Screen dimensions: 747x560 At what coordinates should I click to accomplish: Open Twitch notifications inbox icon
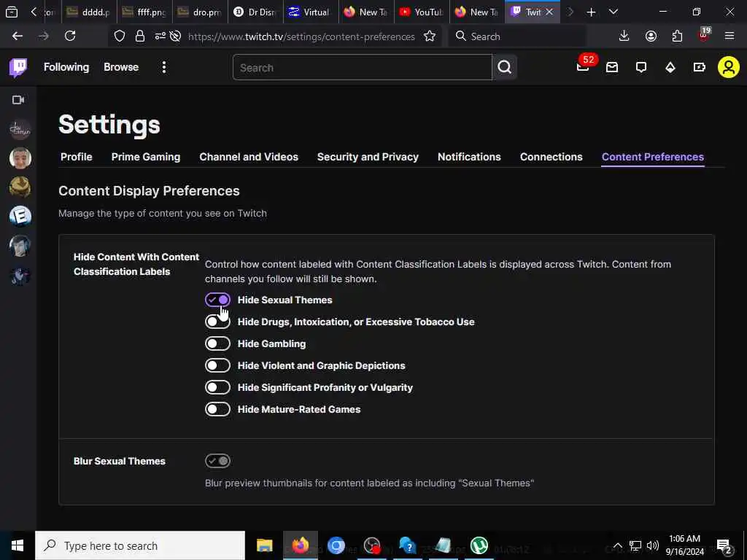(612, 68)
